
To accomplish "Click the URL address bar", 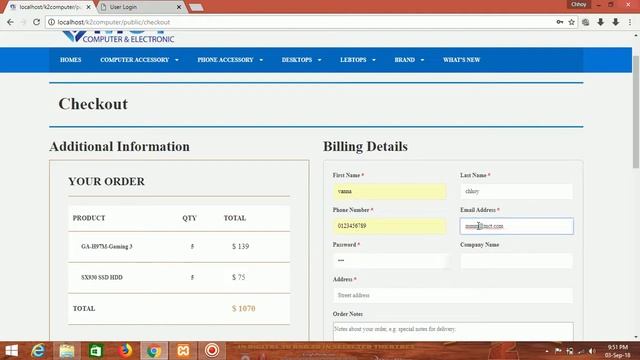I will tap(302, 22).
